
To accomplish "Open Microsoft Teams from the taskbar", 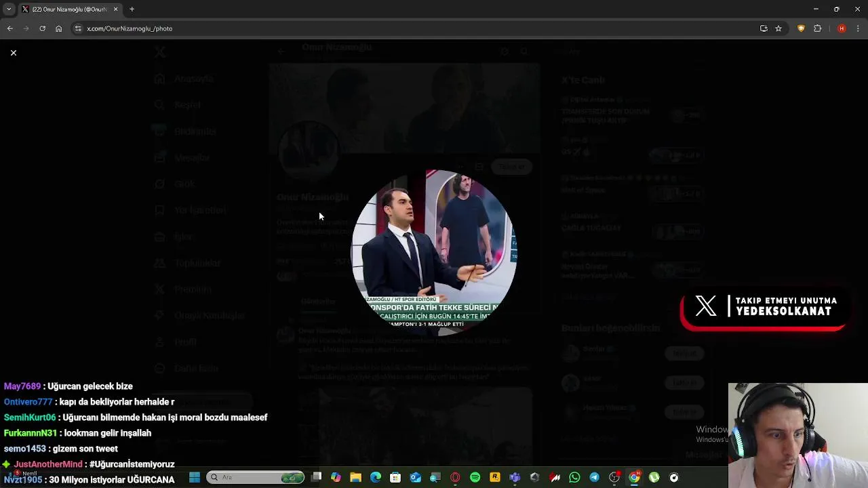I will coord(515,477).
